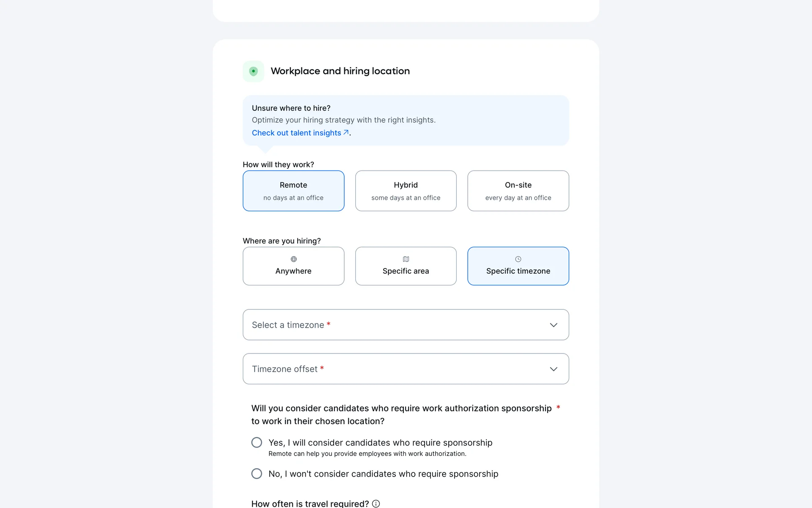Choose the Remote work option

click(x=294, y=191)
